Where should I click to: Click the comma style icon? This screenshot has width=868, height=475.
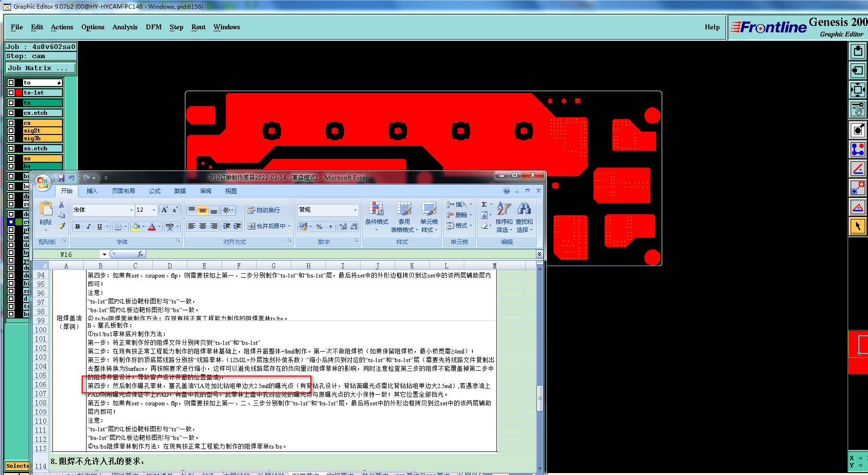[331, 227]
